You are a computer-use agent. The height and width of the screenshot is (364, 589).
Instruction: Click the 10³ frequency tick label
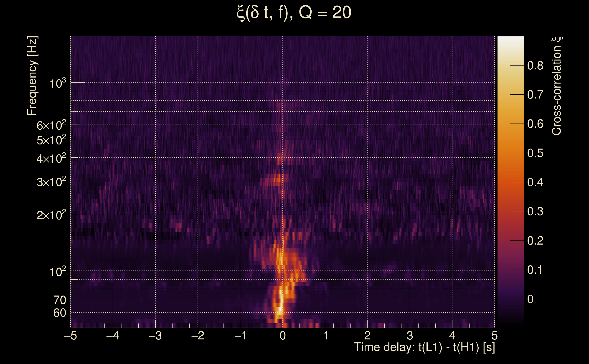point(58,83)
